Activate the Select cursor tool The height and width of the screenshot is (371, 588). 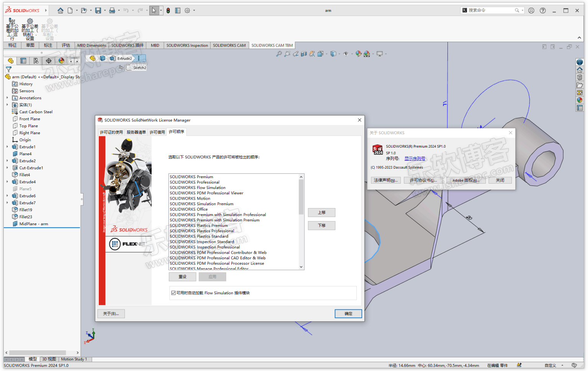tap(154, 11)
